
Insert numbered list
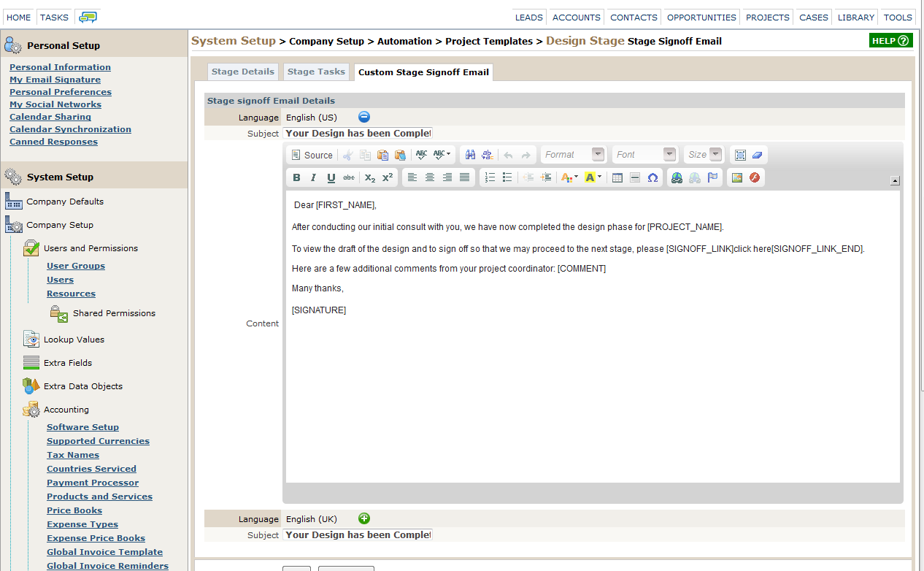[x=490, y=177]
